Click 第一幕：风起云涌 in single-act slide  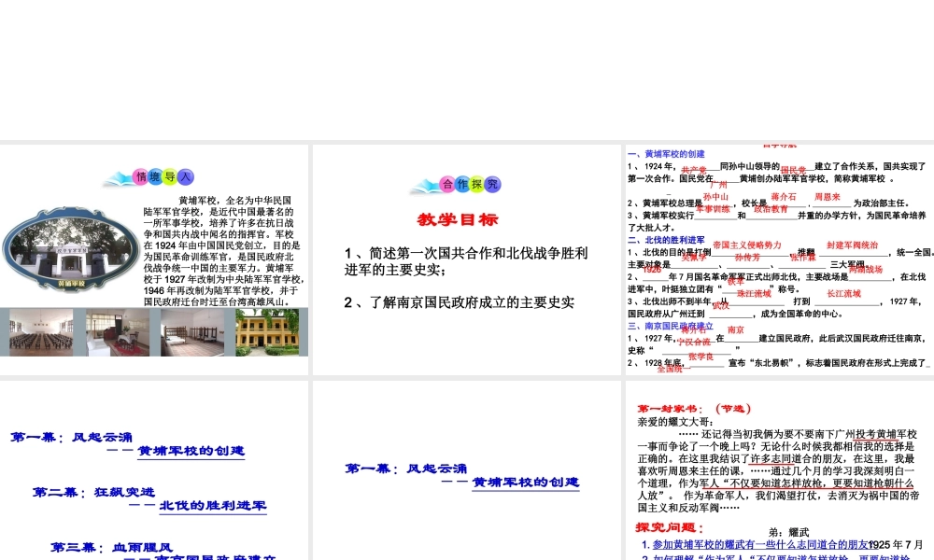click(x=406, y=469)
